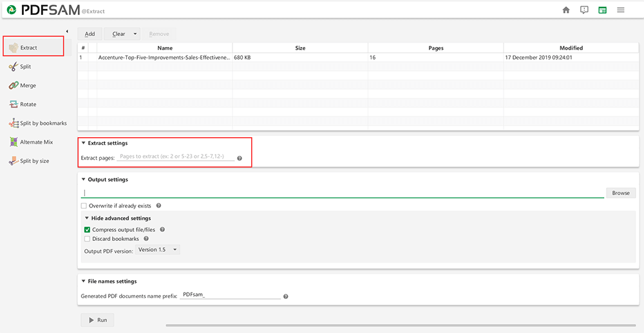The height and width of the screenshot is (333, 644).
Task: Select Split in the sidebar
Action: [x=25, y=67]
